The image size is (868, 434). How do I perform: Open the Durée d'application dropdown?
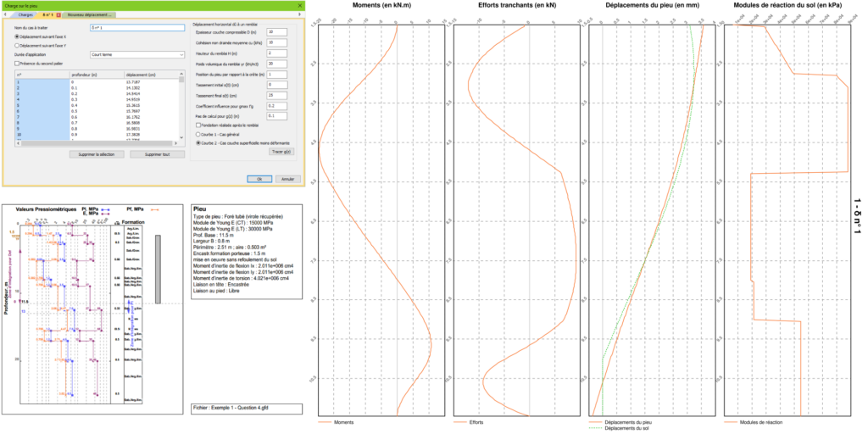136,54
